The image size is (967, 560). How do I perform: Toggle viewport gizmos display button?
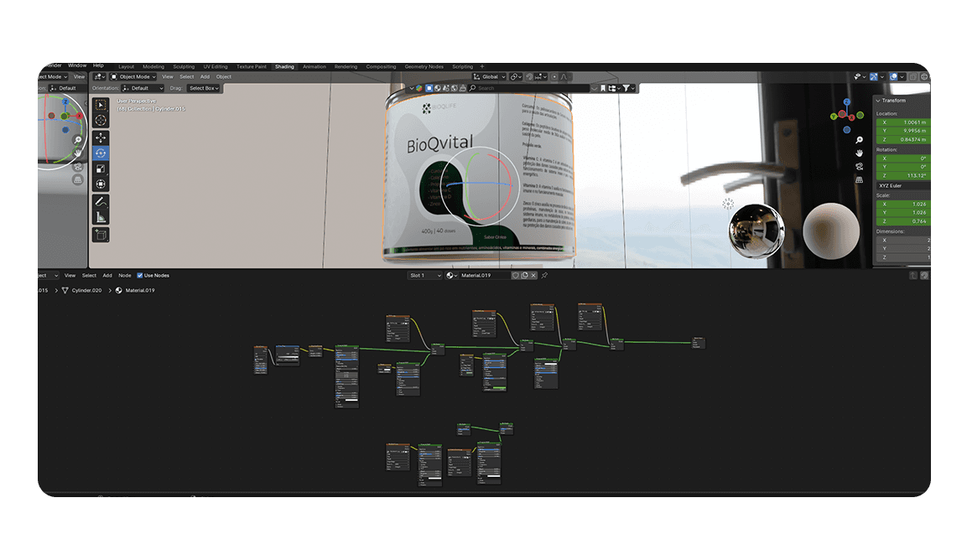coord(874,76)
